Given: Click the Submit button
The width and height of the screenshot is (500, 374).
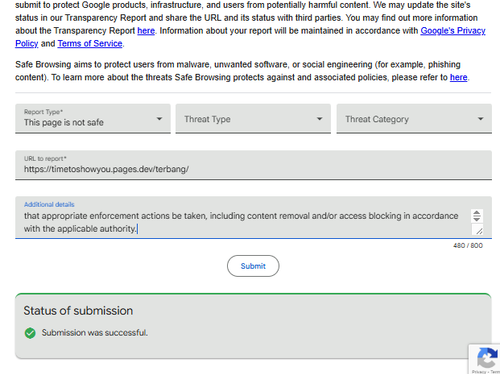Looking at the screenshot, I should pyautogui.click(x=253, y=266).
